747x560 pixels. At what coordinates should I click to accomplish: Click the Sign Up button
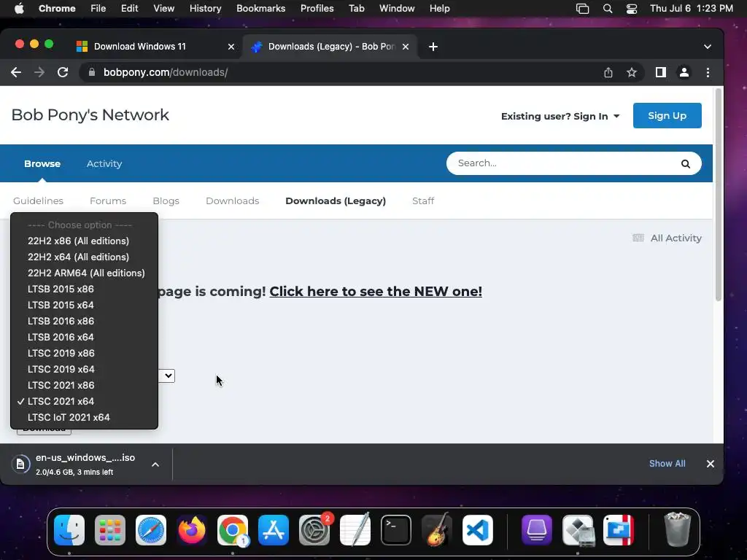(667, 116)
